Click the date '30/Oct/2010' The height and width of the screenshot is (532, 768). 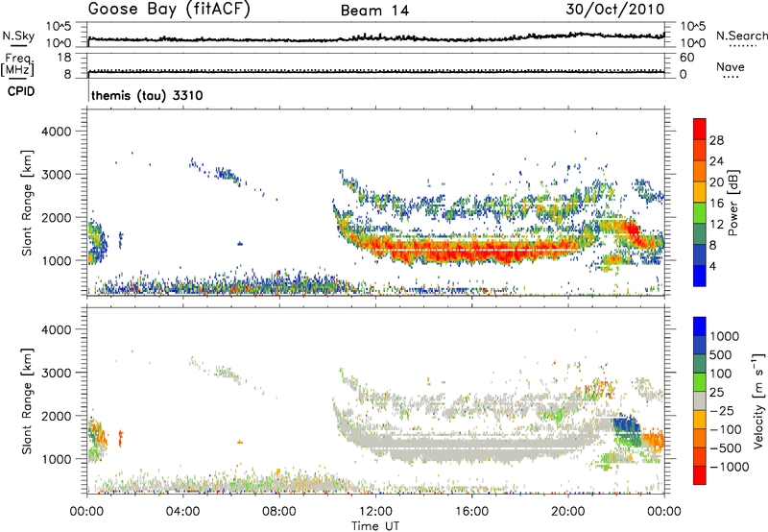point(615,10)
